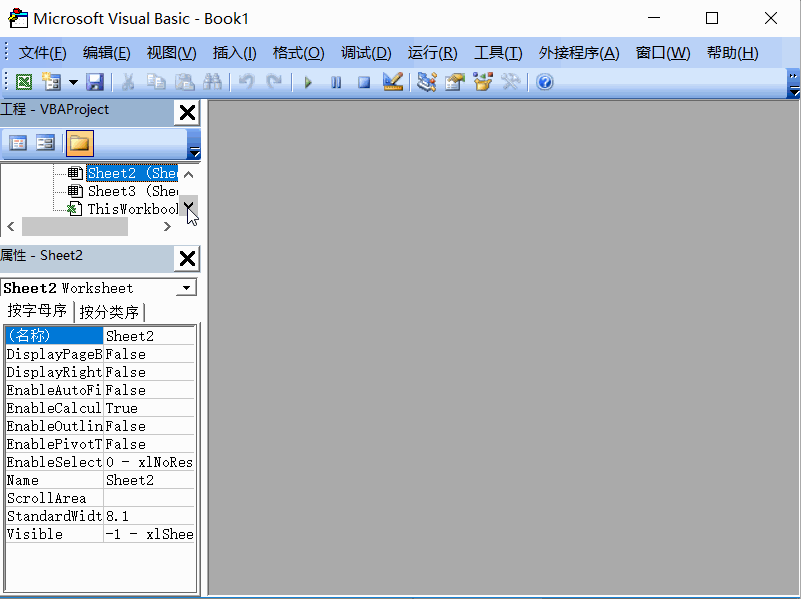
Task: Open the Insert object dropdown arrow
Action: (x=74, y=82)
